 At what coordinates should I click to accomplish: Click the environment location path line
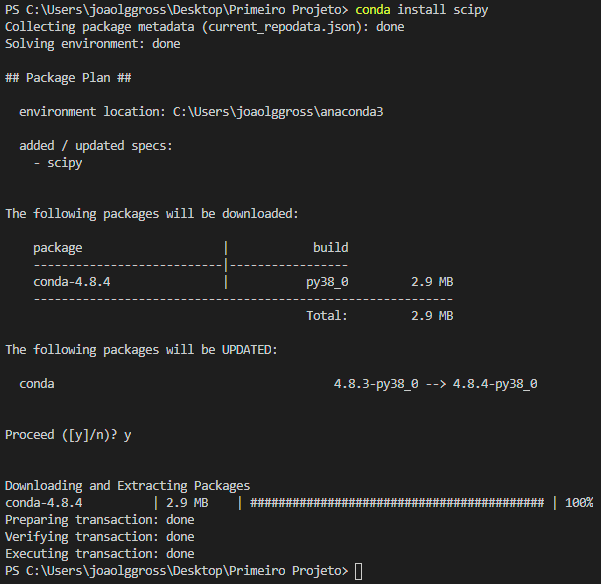[x=201, y=112]
